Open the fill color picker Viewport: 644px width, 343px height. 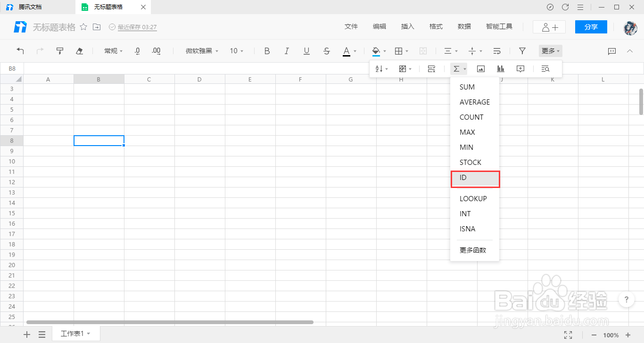tap(379, 51)
